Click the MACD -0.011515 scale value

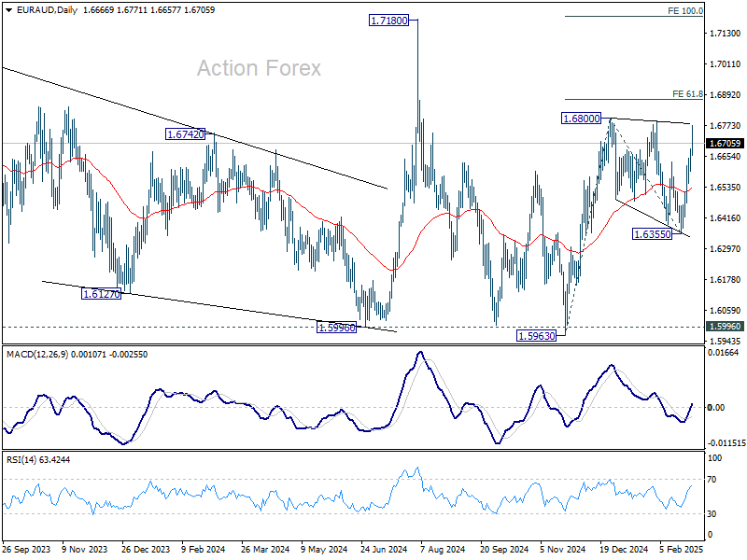tap(726, 442)
